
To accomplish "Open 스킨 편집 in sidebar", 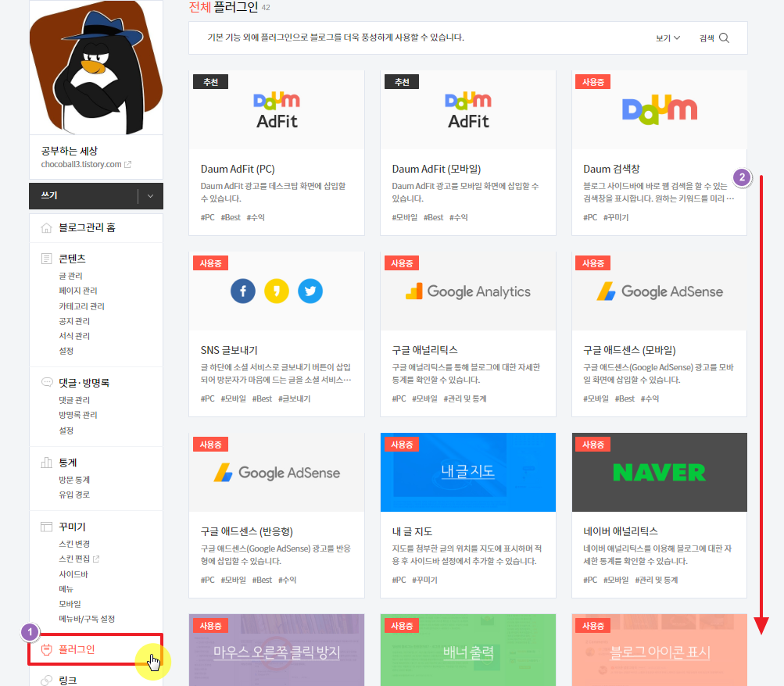I will point(74,559).
